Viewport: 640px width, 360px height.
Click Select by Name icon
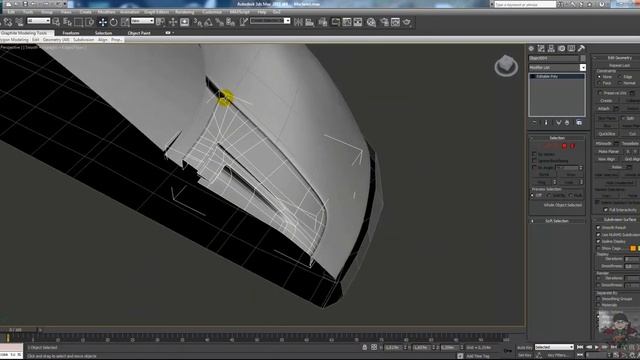click(x=67, y=22)
